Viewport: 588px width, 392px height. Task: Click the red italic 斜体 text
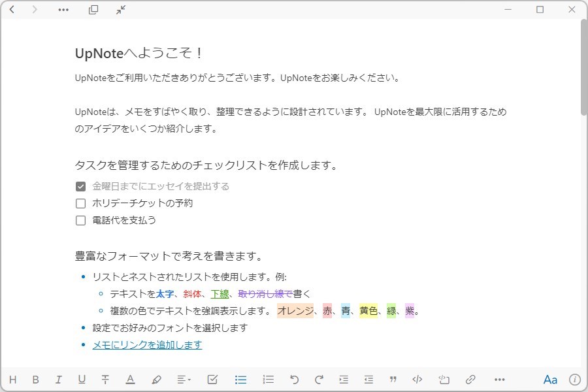pyautogui.click(x=192, y=294)
